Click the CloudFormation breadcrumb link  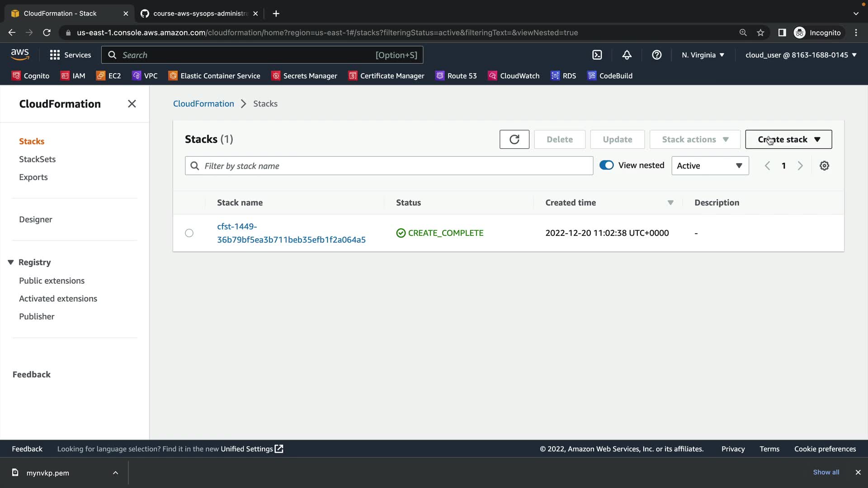[203, 103]
